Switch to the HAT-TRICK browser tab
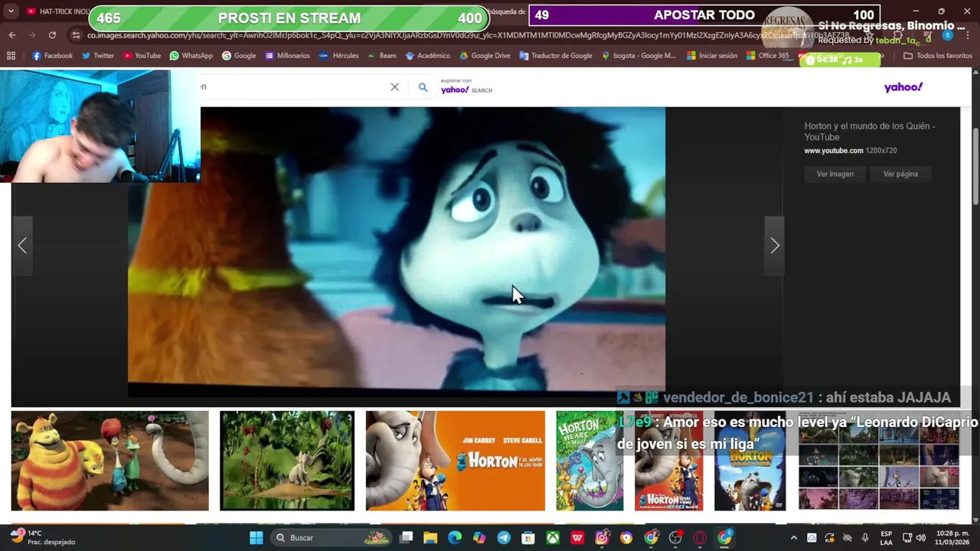Screen dimensions: 980x551 pyautogui.click(x=59, y=11)
